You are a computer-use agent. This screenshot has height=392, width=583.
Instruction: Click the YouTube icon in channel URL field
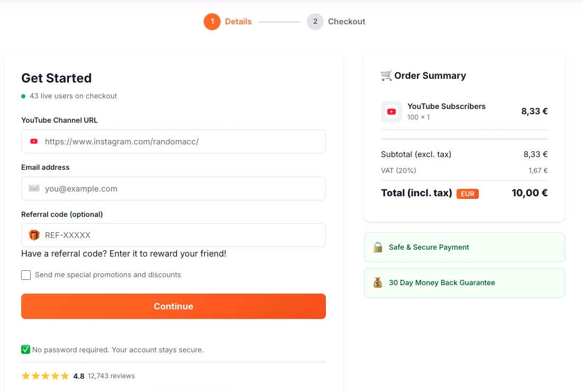click(34, 142)
